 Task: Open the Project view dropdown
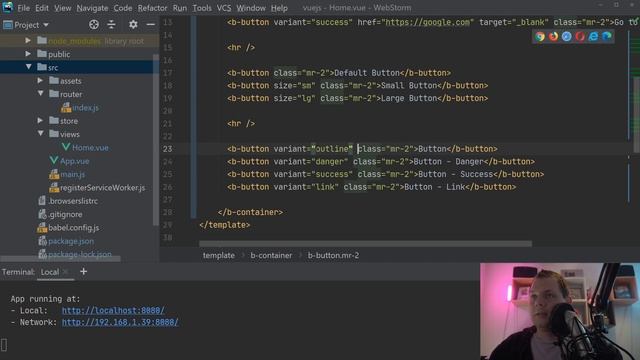[26, 25]
